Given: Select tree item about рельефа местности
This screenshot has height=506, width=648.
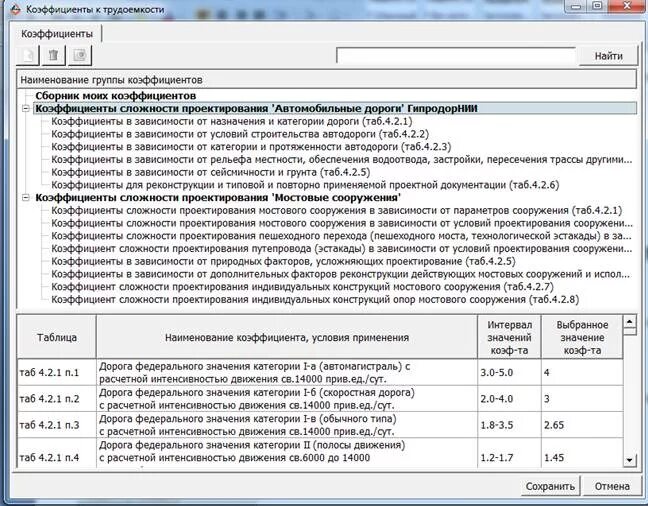Looking at the screenshot, I should (341, 160).
